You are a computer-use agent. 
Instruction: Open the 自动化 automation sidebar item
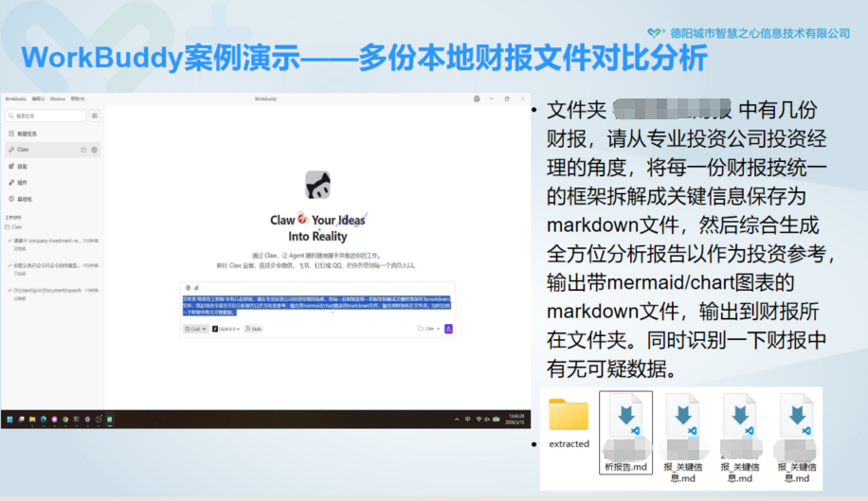(21, 199)
